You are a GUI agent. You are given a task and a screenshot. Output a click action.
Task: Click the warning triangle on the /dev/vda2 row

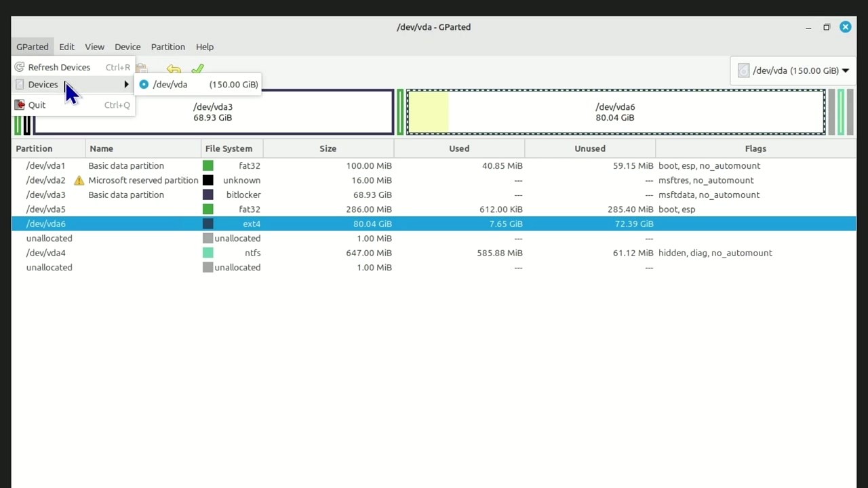[x=79, y=180]
